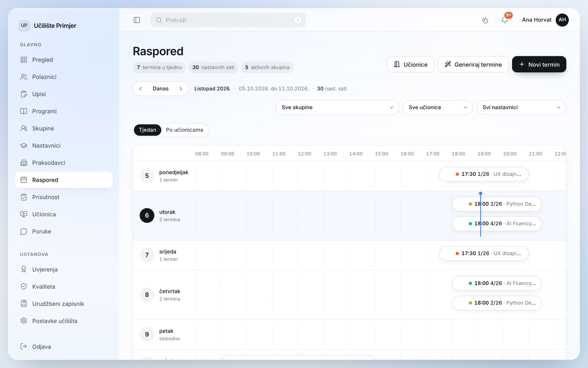Open Tuesday 18:00 2/26 Python session
Screen dimensions: 588x368
(x=497, y=204)
